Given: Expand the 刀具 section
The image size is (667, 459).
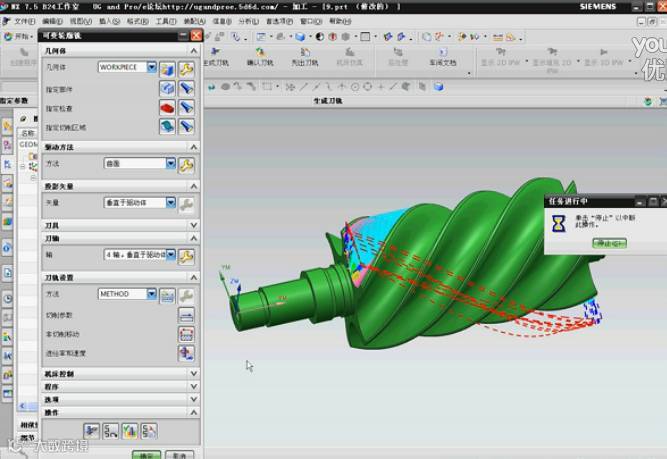Looking at the screenshot, I should (194, 225).
